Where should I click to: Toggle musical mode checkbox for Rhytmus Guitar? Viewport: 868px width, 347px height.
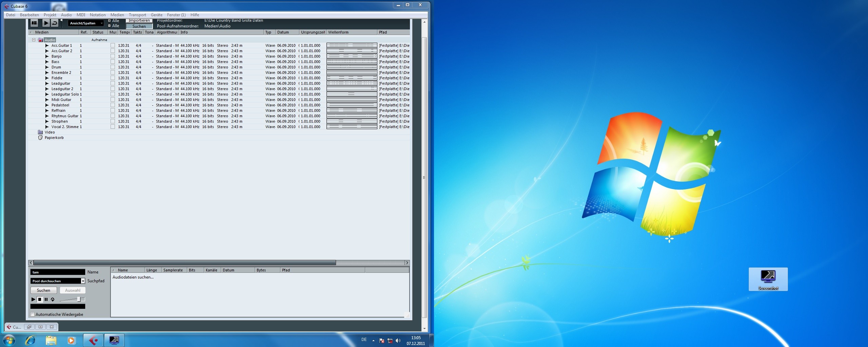(113, 116)
